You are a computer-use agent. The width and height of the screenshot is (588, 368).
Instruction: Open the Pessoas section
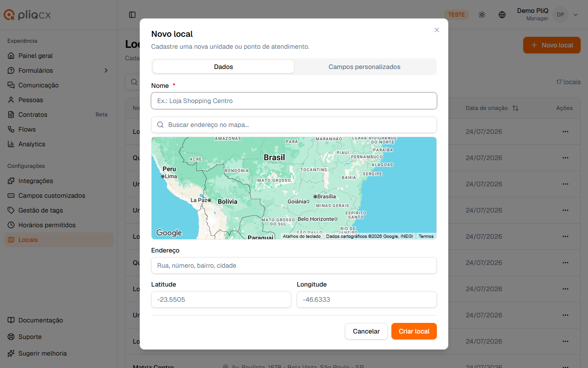tap(58, 100)
